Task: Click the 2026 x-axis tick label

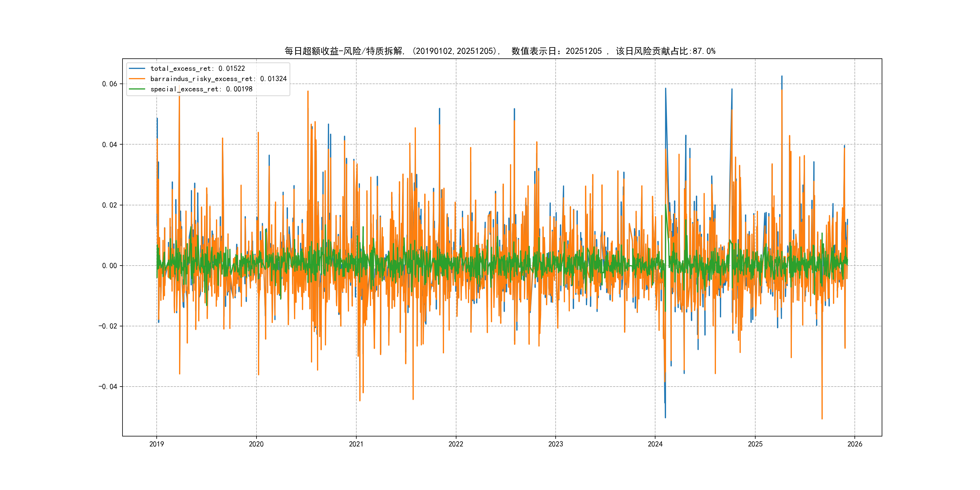Action: [x=855, y=444]
